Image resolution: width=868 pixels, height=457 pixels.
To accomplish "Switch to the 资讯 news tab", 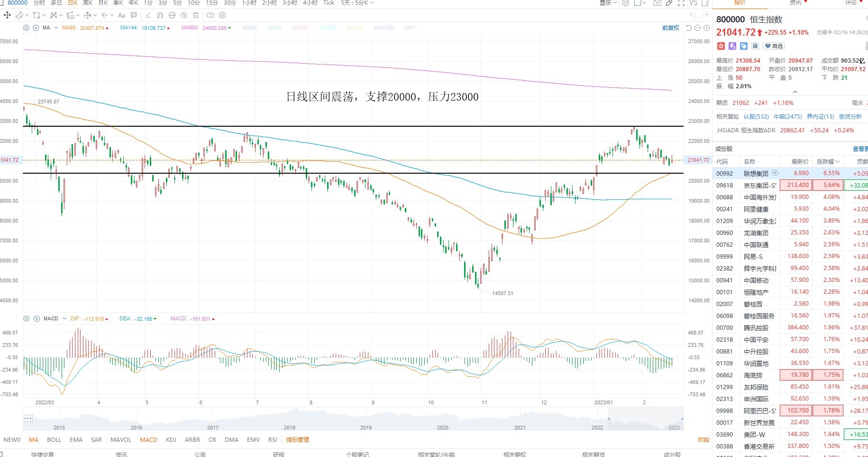I will pyautogui.click(x=795, y=3).
